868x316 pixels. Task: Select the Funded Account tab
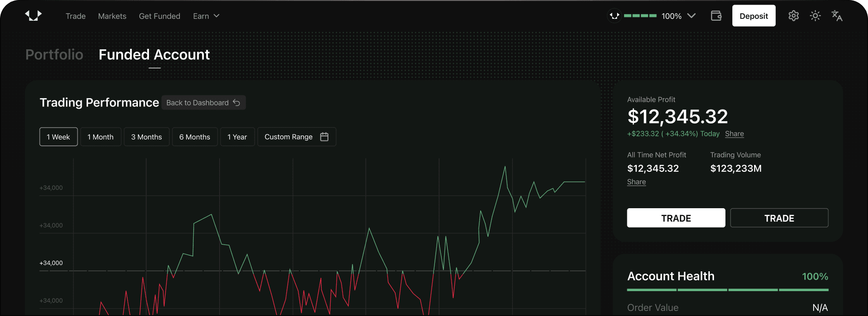point(154,54)
